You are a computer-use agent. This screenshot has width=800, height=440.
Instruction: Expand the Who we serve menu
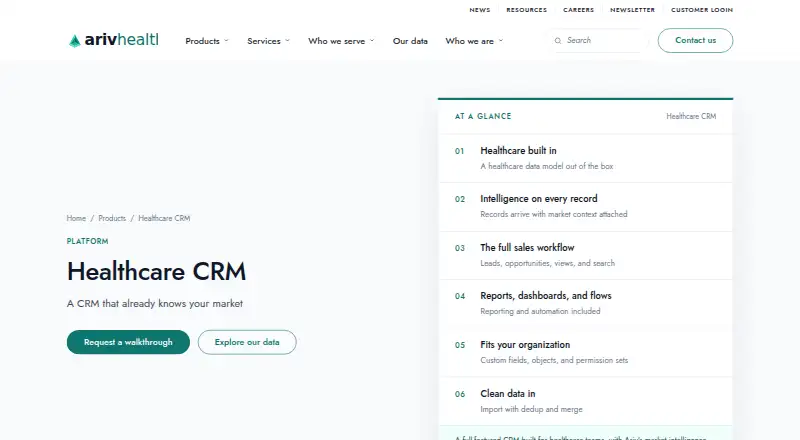pos(341,41)
